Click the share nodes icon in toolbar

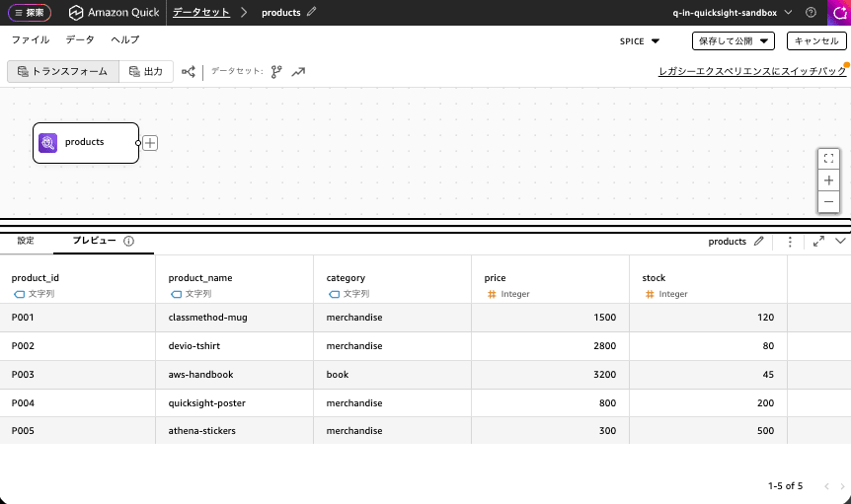click(x=189, y=72)
